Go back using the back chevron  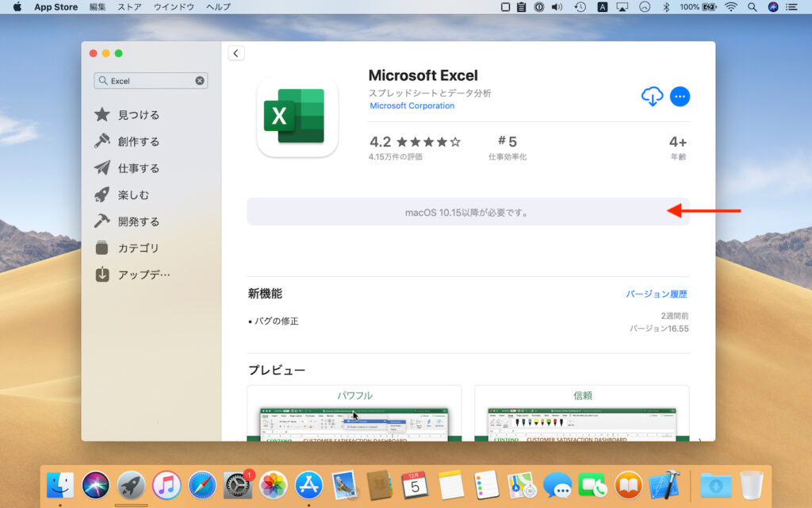[x=236, y=52]
